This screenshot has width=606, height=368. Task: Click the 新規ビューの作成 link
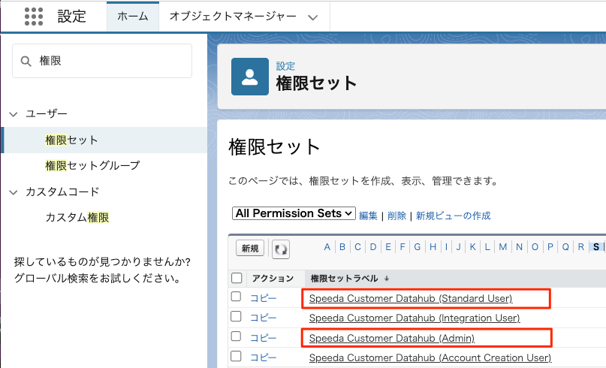[x=453, y=216]
